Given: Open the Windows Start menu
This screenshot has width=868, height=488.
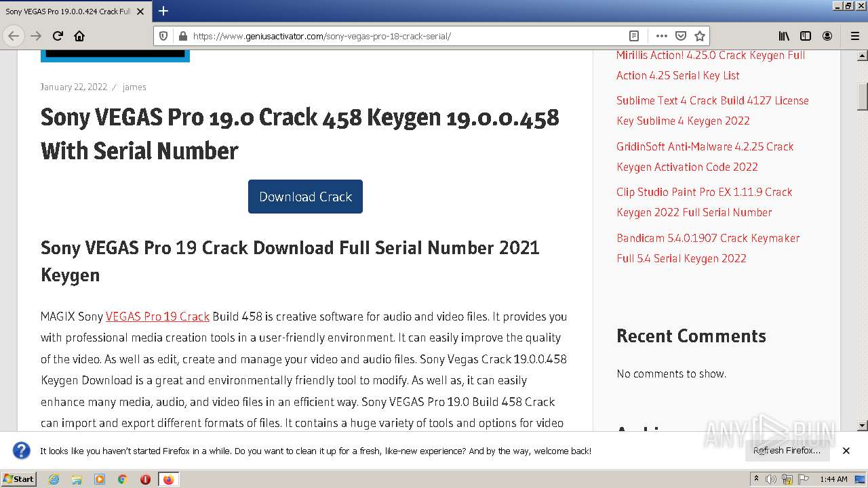Looking at the screenshot, I should point(18,479).
